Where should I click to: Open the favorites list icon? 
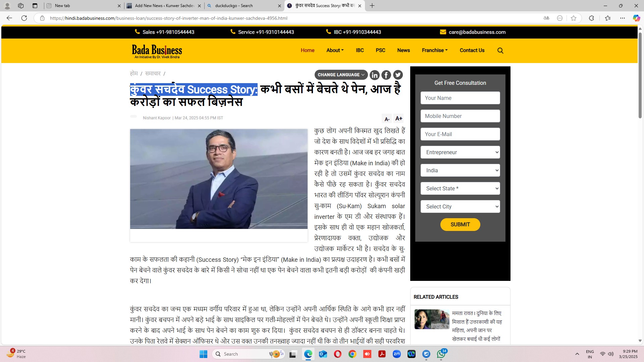[608, 18]
